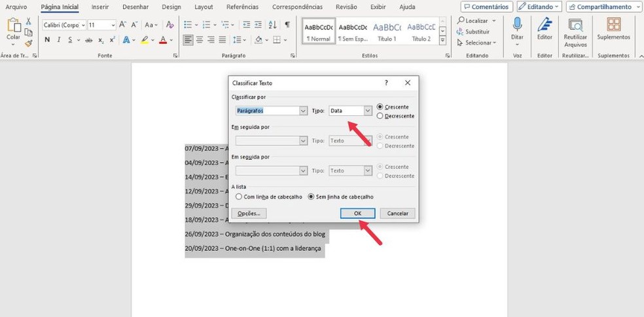
Task: Click the Compartilhamento button
Action: tap(601, 7)
